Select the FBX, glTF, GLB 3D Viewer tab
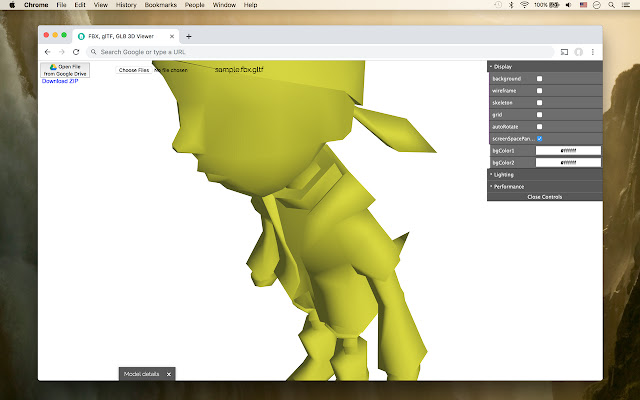This screenshot has width=640, height=400. tap(126, 36)
